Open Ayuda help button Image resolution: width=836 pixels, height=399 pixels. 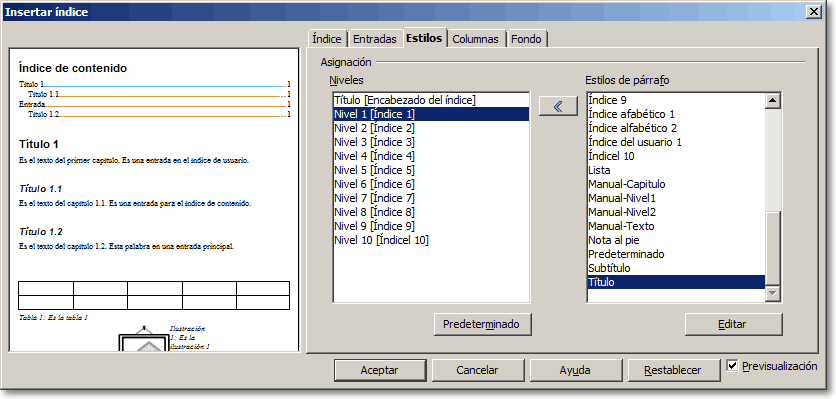click(x=575, y=370)
